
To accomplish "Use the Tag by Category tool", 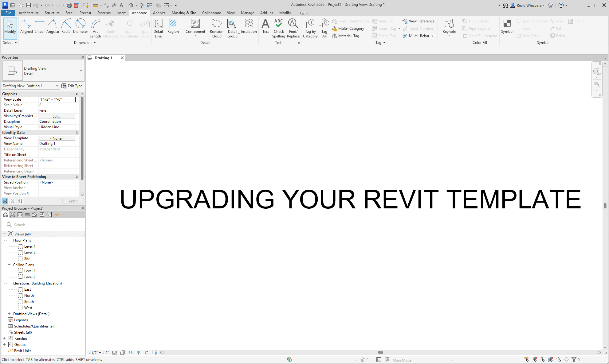I will coord(310,28).
